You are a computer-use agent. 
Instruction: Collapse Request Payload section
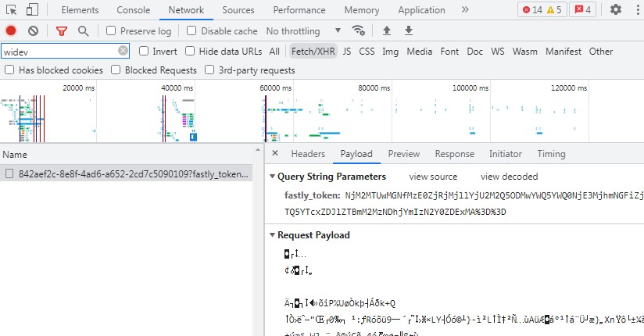[x=272, y=235]
